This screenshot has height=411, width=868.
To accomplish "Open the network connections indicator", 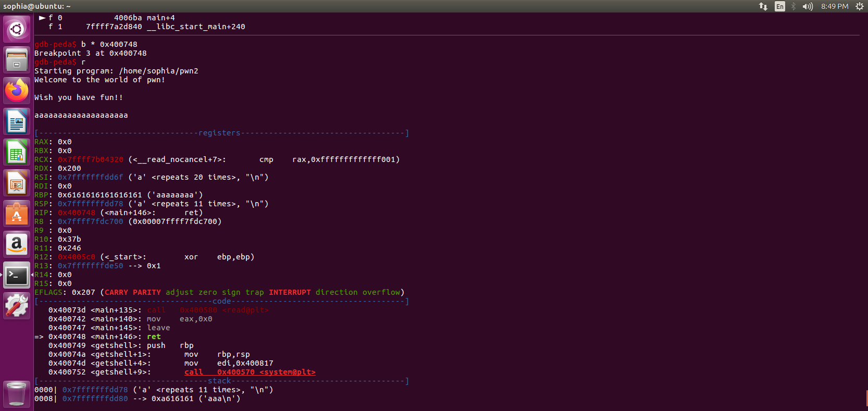I will (x=763, y=6).
